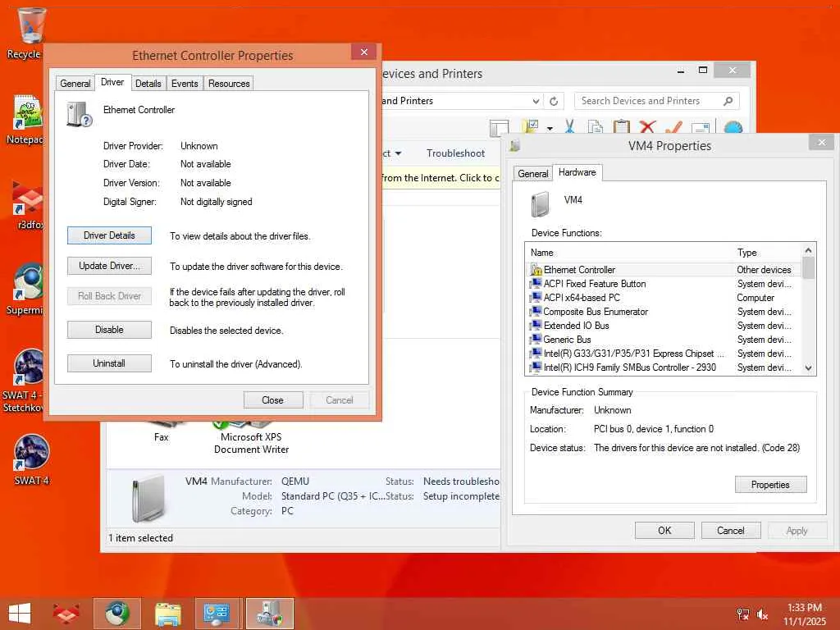Switch to General tab in VM4 Properties
This screenshot has width=840, height=630.
tap(533, 174)
